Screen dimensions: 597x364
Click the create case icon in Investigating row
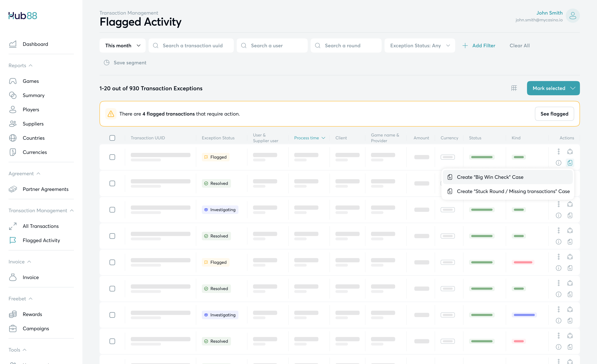pos(570,215)
